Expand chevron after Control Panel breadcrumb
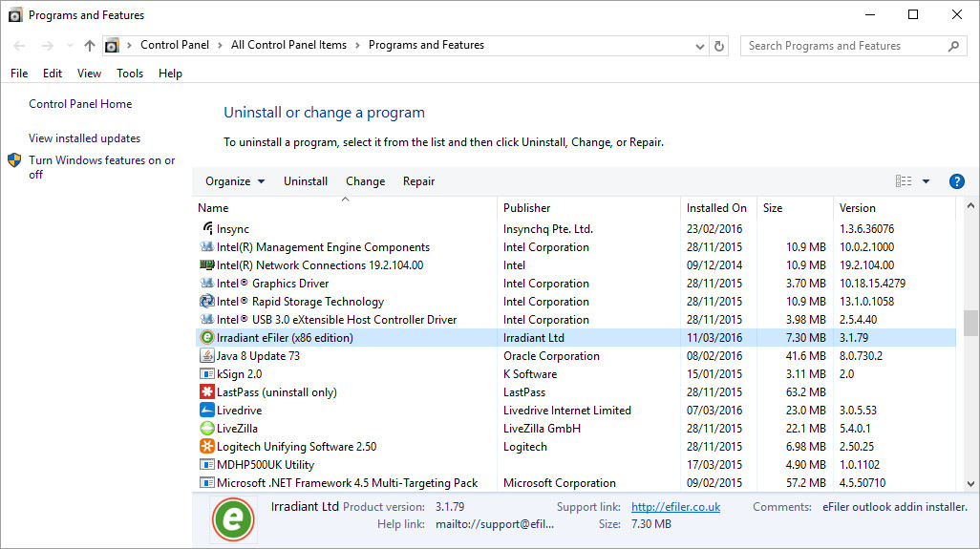 220,45
